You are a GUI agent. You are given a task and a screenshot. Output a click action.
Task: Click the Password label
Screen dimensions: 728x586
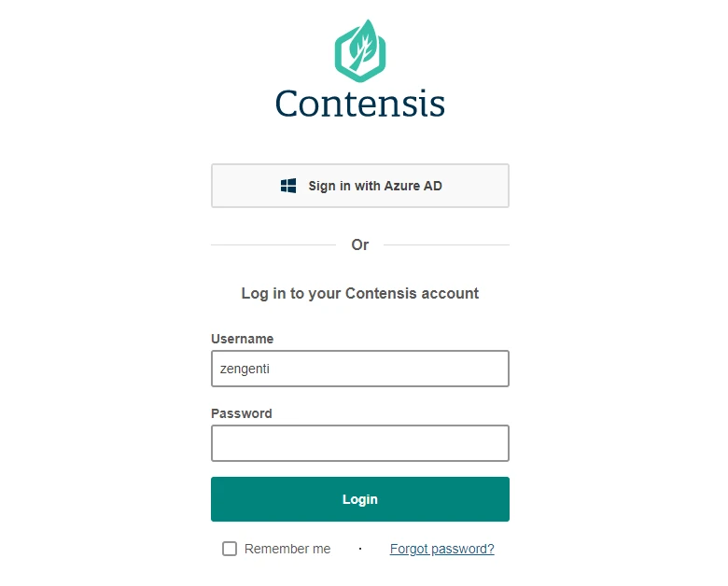coord(242,413)
